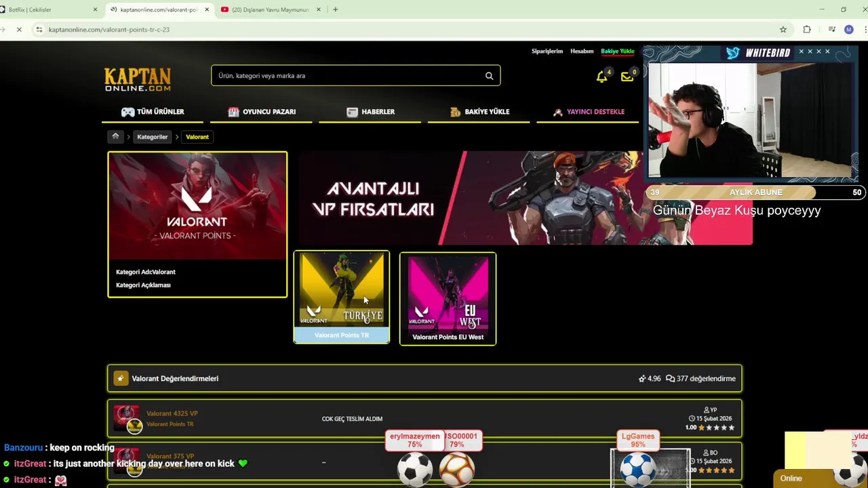Click the Aylık Abune progress bar
868x488 pixels.
755,192
